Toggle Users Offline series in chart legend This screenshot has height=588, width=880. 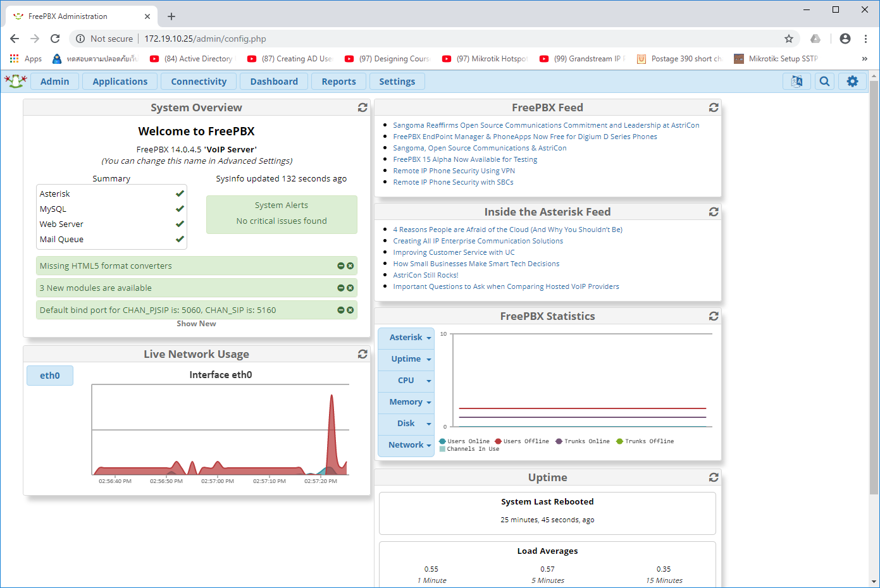522,441
